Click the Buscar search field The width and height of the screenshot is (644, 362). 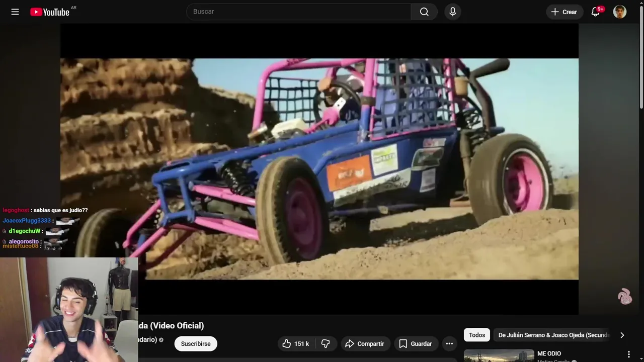tap(299, 12)
